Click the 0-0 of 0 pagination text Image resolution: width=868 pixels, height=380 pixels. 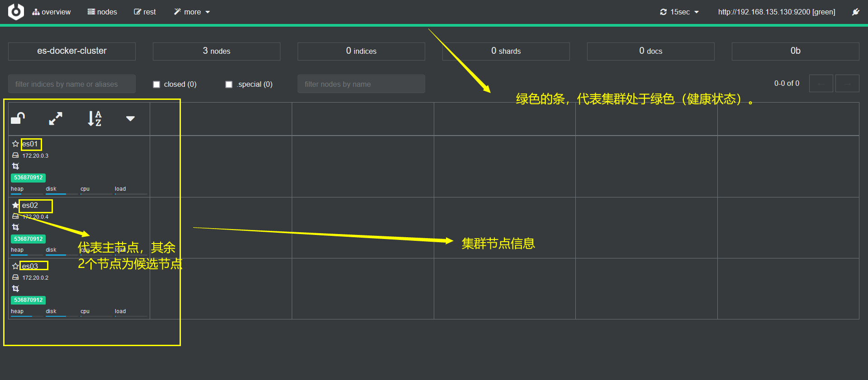(x=787, y=84)
